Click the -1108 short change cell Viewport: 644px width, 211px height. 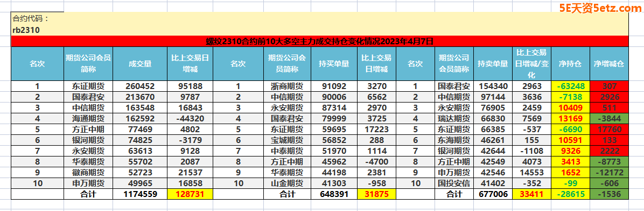point(531,151)
